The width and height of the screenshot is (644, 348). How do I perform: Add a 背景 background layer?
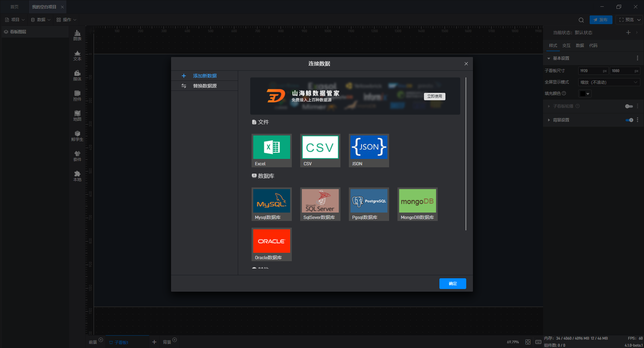[175, 340]
